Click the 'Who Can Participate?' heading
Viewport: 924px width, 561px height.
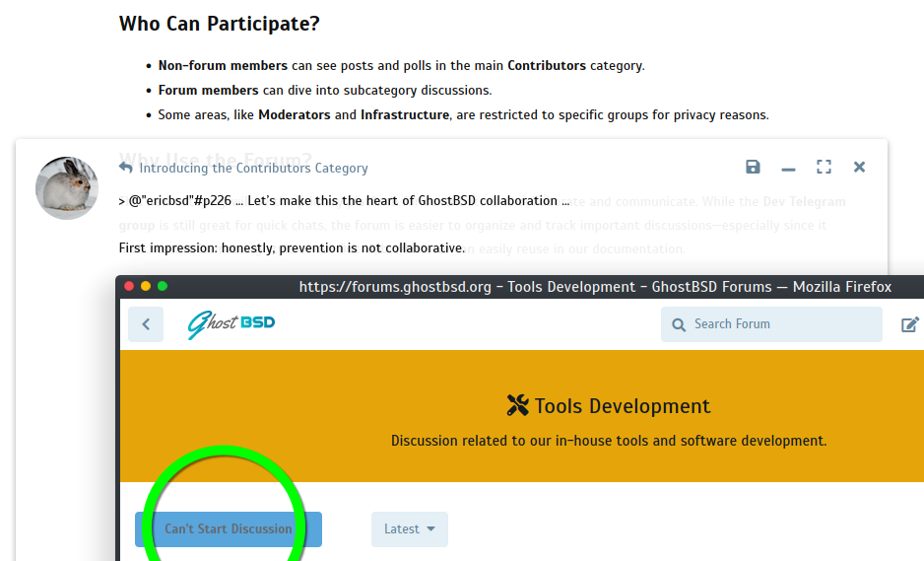click(220, 24)
